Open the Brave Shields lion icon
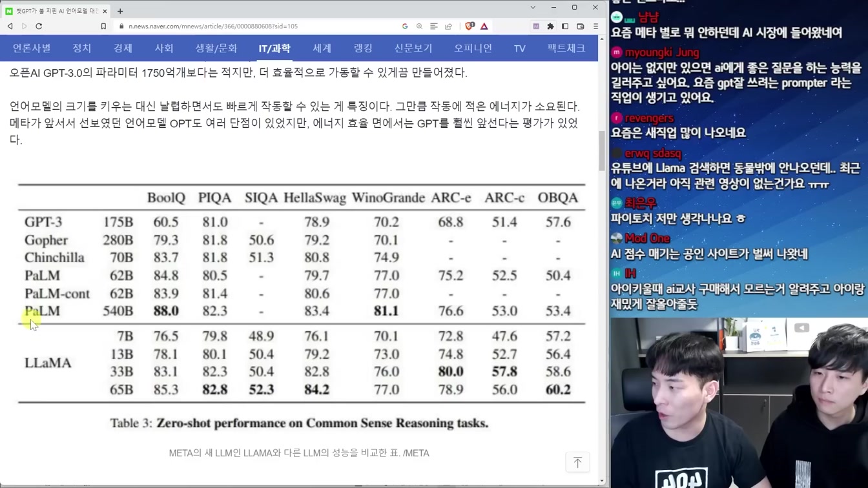Viewport: 868px width, 488px height. [x=470, y=26]
